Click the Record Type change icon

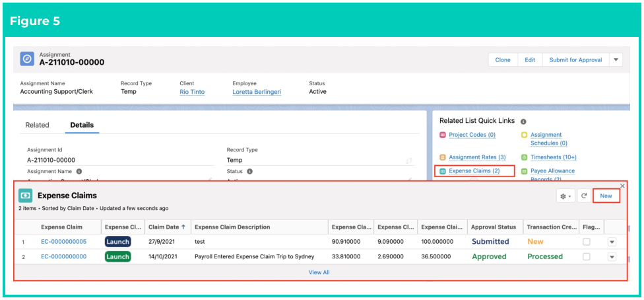pos(408,161)
